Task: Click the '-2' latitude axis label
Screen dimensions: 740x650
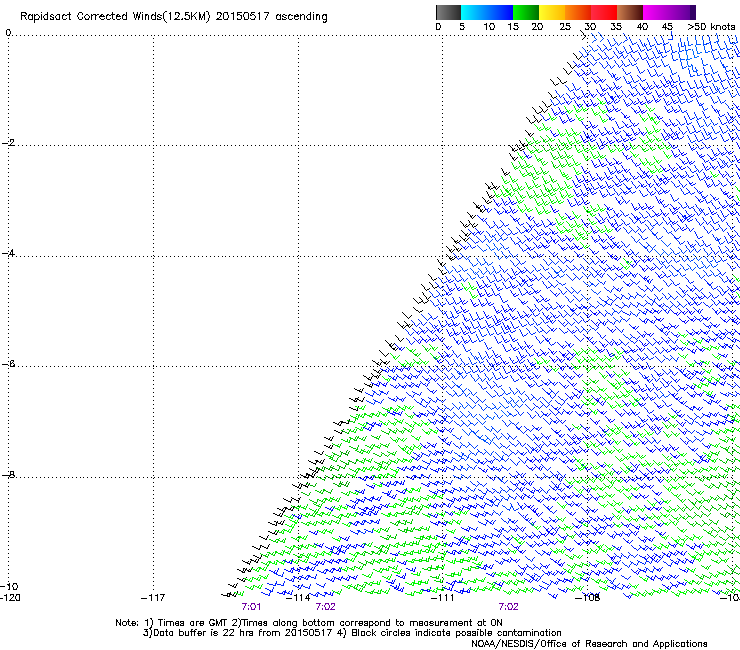Action: pyautogui.click(x=8, y=143)
